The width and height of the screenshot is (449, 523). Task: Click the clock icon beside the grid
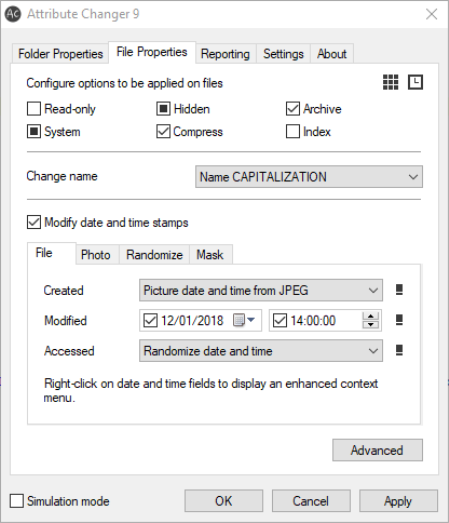pos(415,82)
